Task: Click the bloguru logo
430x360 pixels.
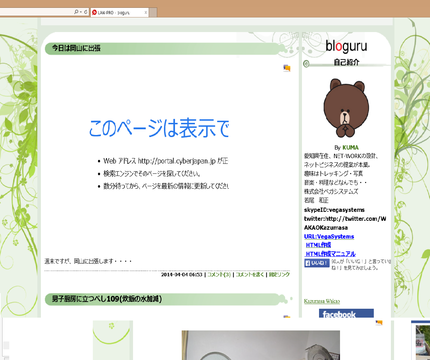Action: [346, 46]
